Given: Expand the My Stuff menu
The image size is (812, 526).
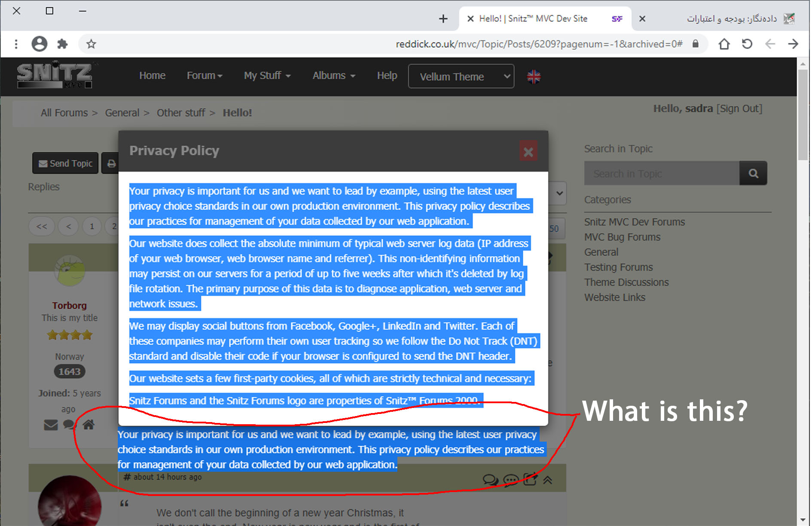Looking at the screenshot, I should coord(267,76).
